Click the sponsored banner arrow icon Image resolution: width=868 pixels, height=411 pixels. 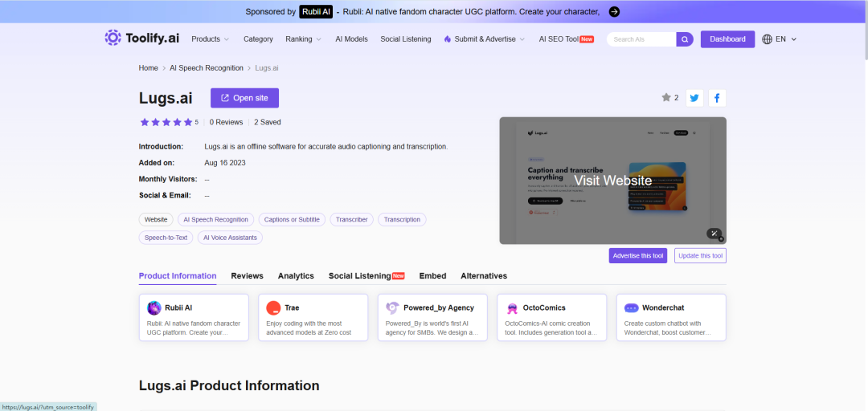[614, 11]
